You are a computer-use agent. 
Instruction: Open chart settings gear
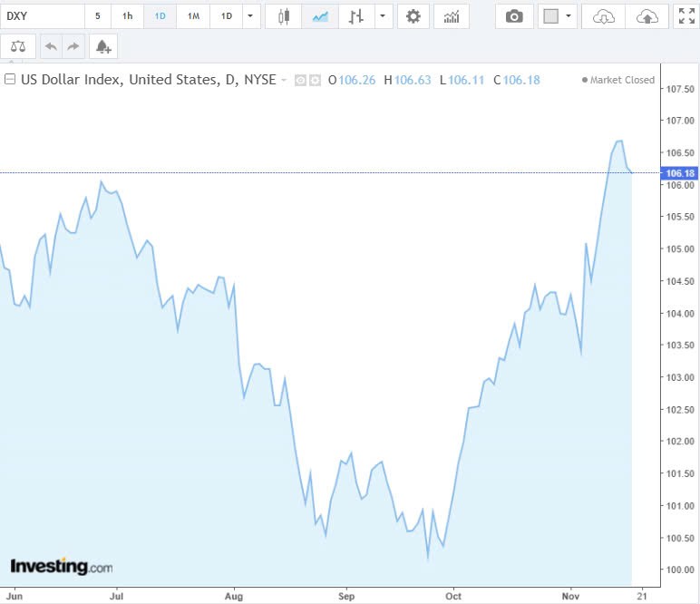click(413, 16)
